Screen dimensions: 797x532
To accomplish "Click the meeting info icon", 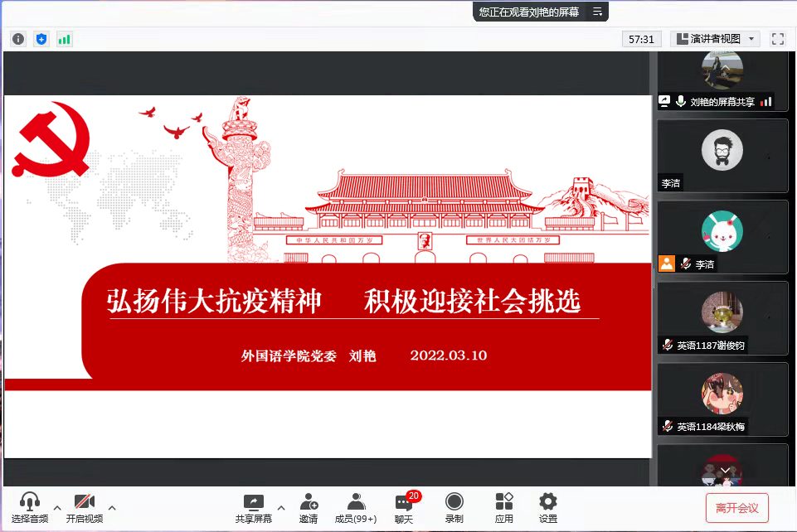I will point(18,39).
